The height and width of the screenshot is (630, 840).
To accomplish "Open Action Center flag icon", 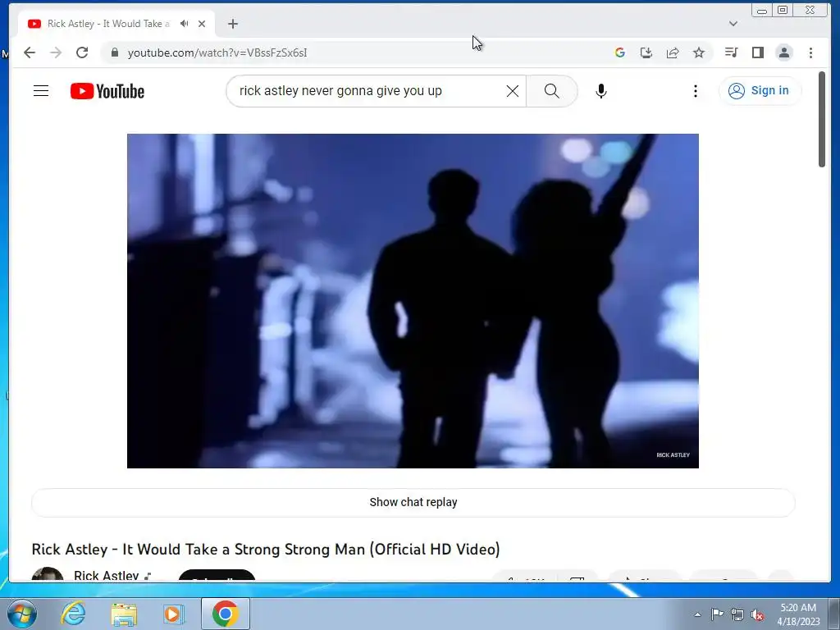I will [717, 614].
